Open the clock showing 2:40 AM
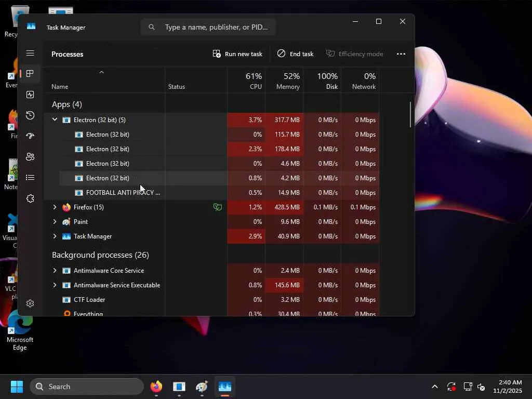Image resolution: width=532 pixels, height=399 pixels. [x=508, y=387]
